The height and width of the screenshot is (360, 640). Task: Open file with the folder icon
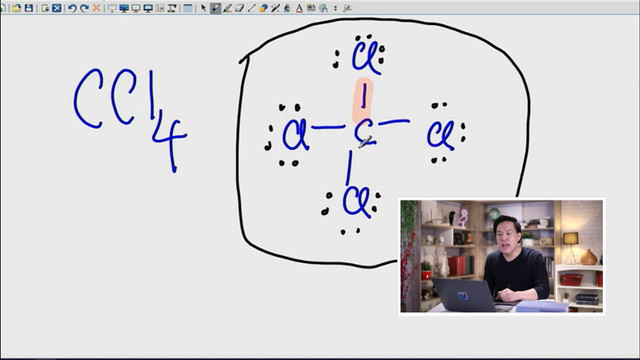[16, 8]
